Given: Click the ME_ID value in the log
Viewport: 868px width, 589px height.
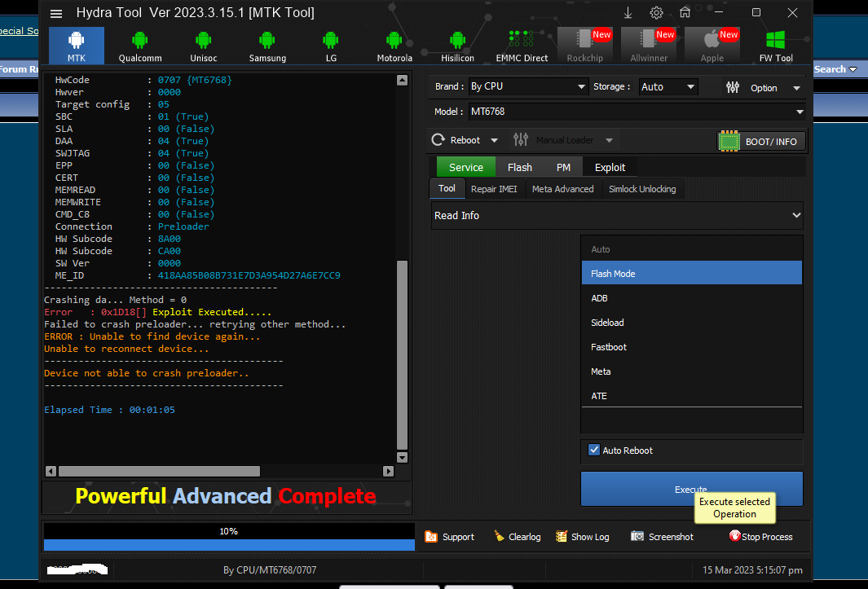Looking at the screenshot, I should point(249,275).
